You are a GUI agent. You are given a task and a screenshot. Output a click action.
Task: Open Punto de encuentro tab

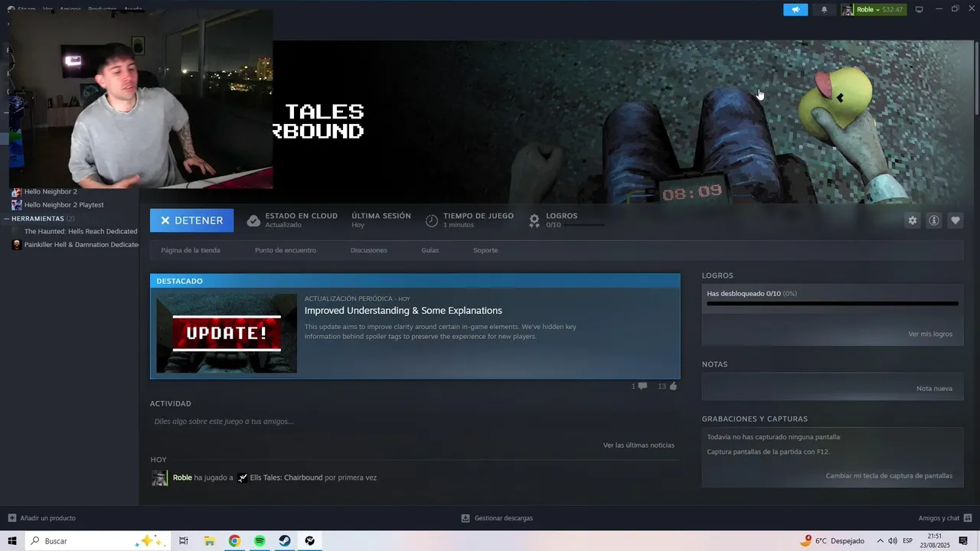coord(286,250)
